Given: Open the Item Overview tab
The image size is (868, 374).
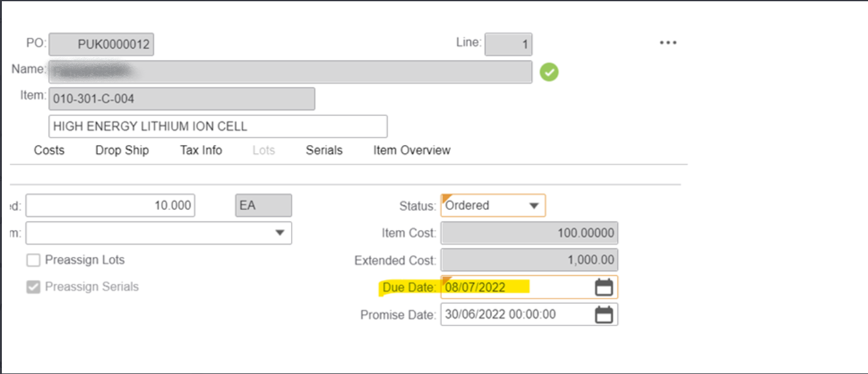Looking at the screenshot, I should [412, 151].
